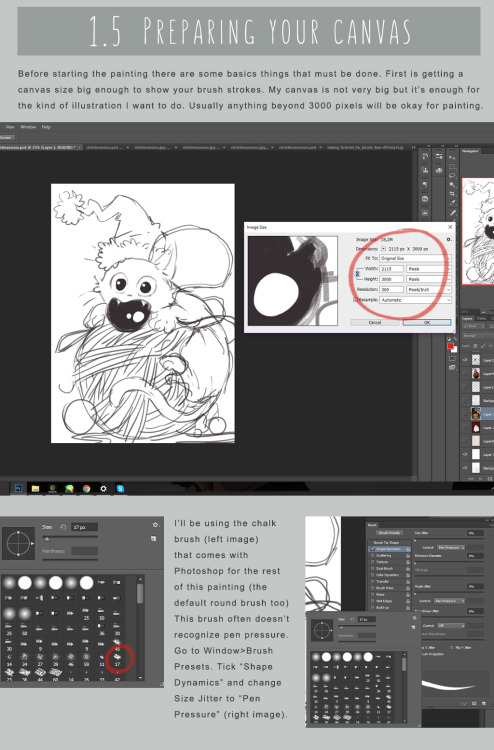
Task: Expand the Dimensions unit arrow in Image Size
Action: click(384, 249)
